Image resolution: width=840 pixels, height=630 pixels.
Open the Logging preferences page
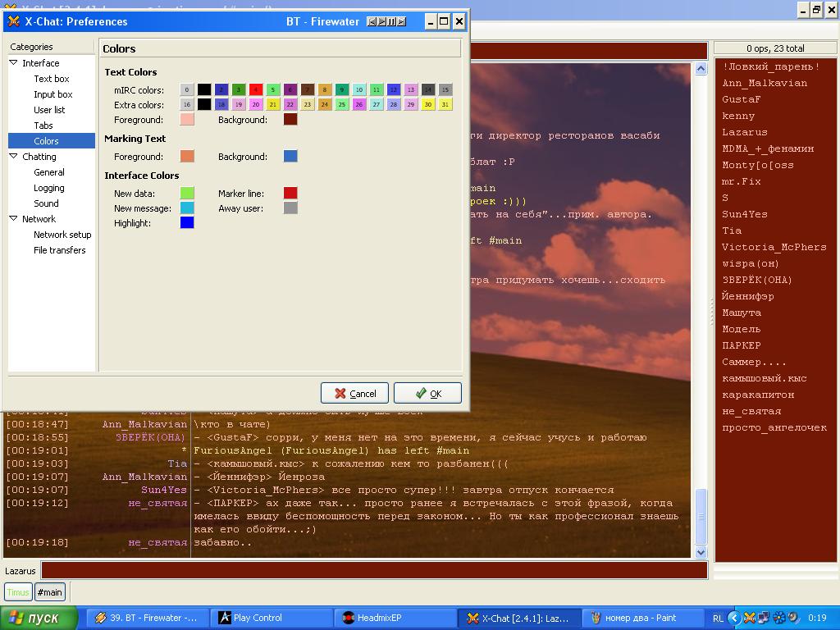(49, 188)
